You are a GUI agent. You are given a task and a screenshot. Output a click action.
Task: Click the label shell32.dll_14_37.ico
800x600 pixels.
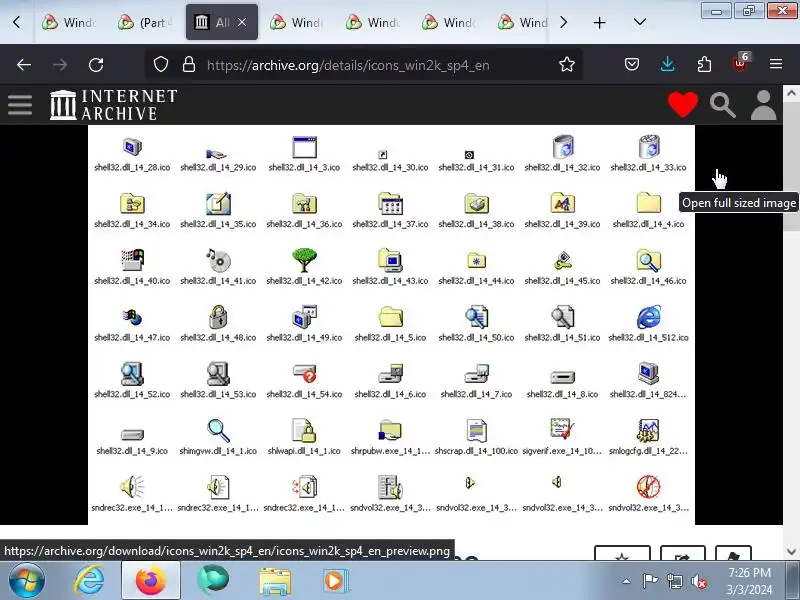pyautogui.click(x=390, y=224)
